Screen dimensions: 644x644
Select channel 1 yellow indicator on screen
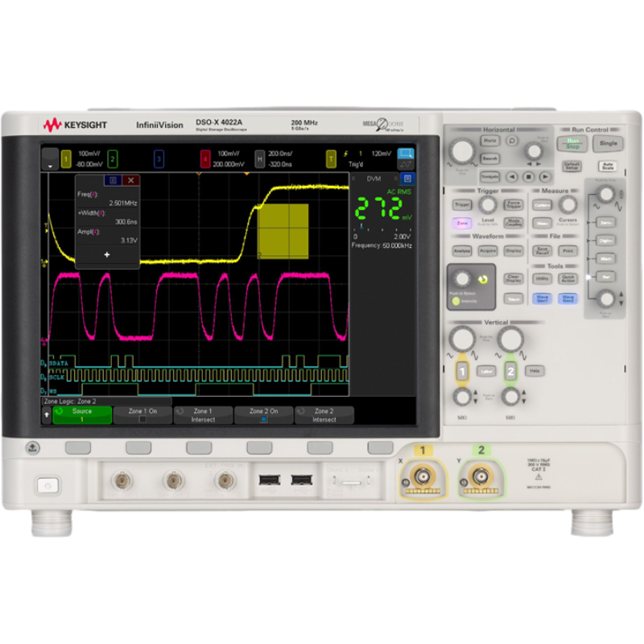point(66,159)
